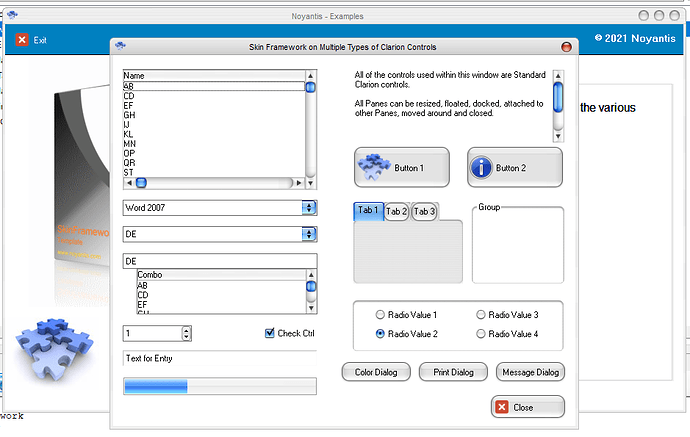Click the Exit button in Noyantis window
Image resolution: width=690 pixels, height=437 pixels.
(x=31, y=40)
